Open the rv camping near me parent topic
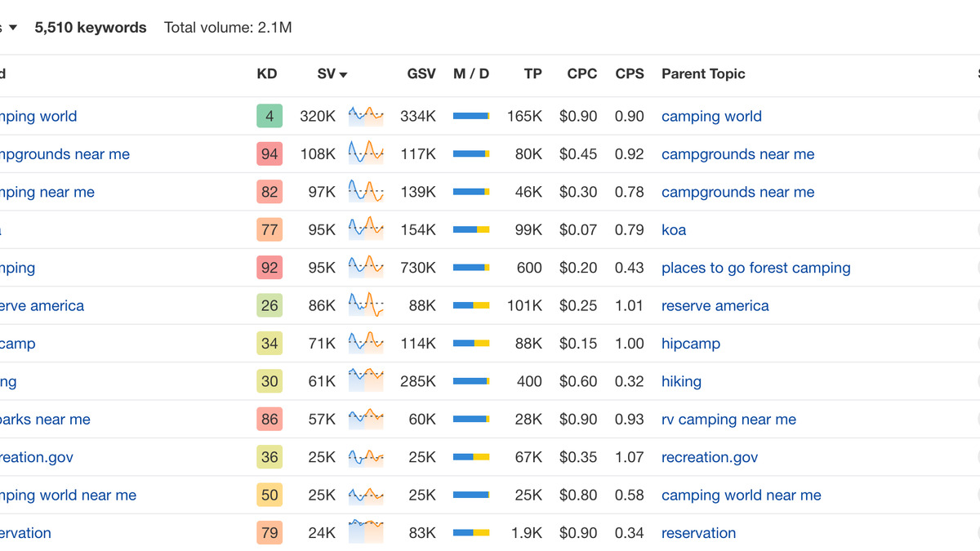 (x=728, y=419)
